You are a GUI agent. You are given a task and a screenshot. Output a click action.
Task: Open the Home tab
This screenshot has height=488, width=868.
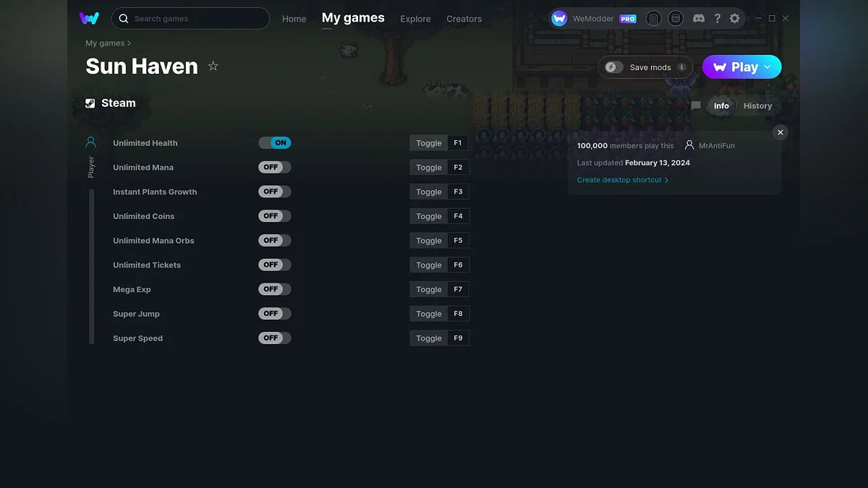pyautogui.click(x=294, y=19)
